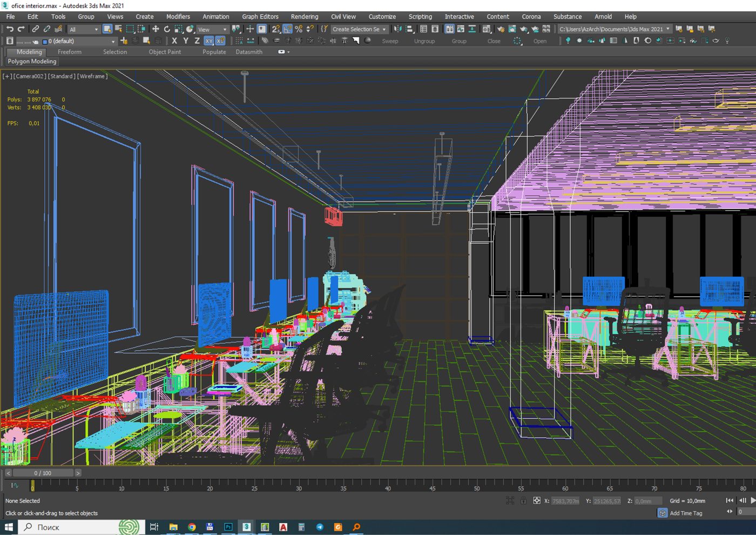756x535 pixels.
Task: Switch to the Object Paint ribbon tab
Action: (165, 52)
